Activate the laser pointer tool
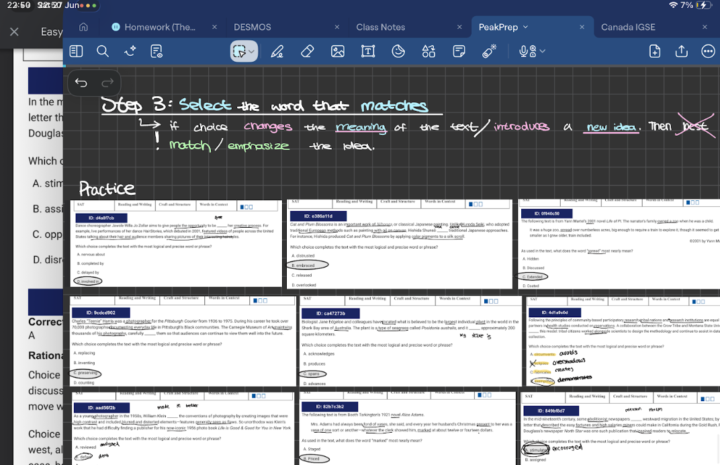The width and height of the screenshot is (720, 465). click(x=489, y=51)
